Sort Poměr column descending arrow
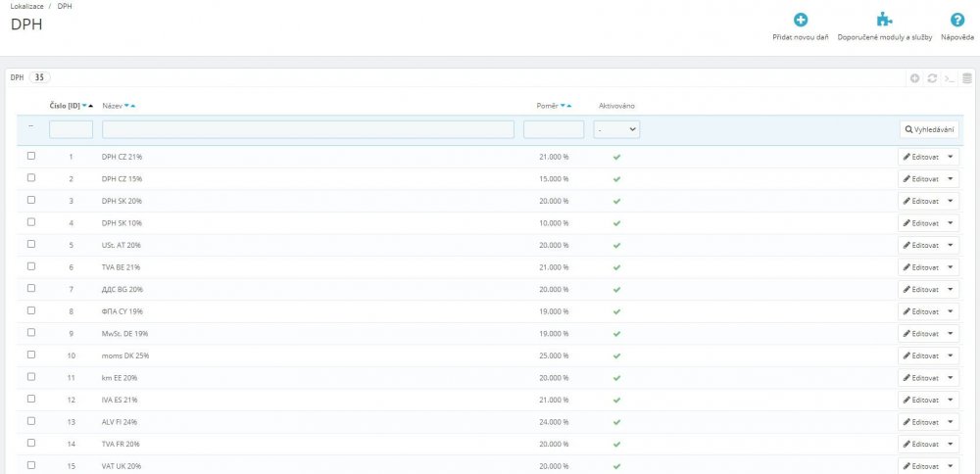Image resolution: width=980 pixels, height=474 pixels. (563, 106)
